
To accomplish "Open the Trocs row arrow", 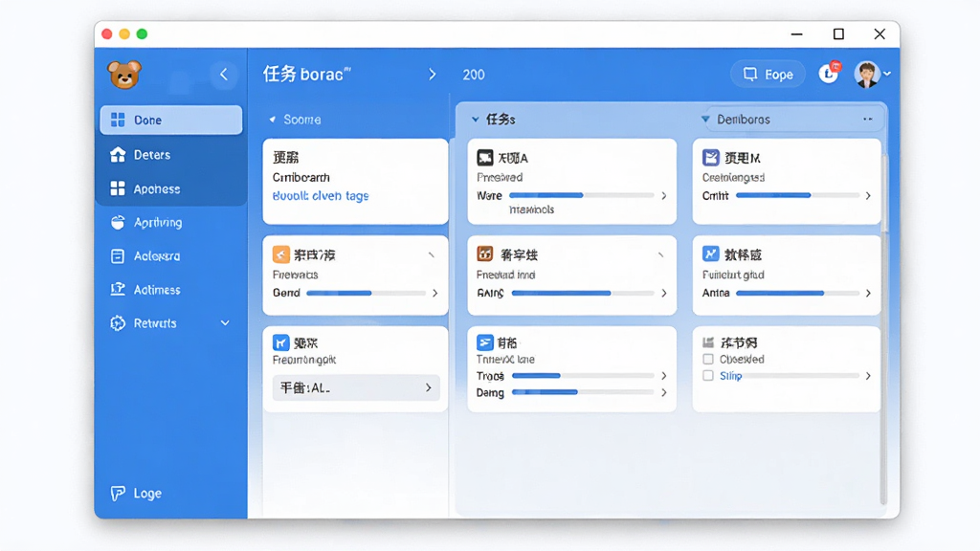I will (664, 376).
